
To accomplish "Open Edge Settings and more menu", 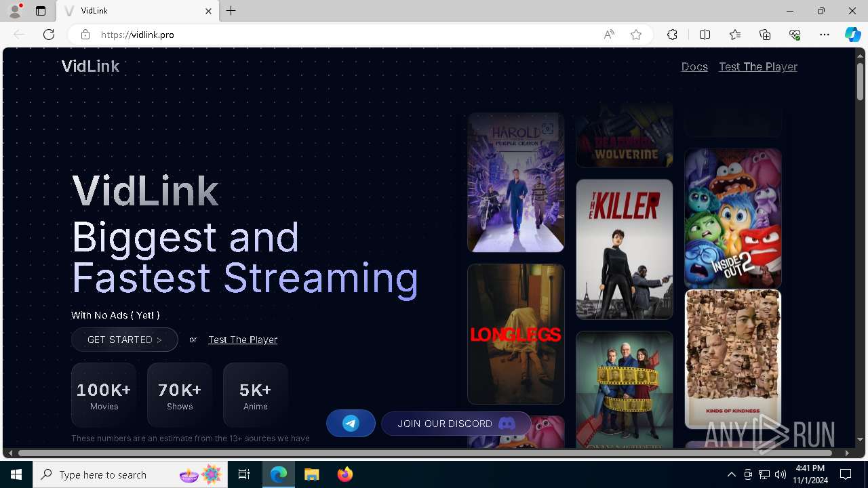I will pyautogui.click(x=825, y=35).
